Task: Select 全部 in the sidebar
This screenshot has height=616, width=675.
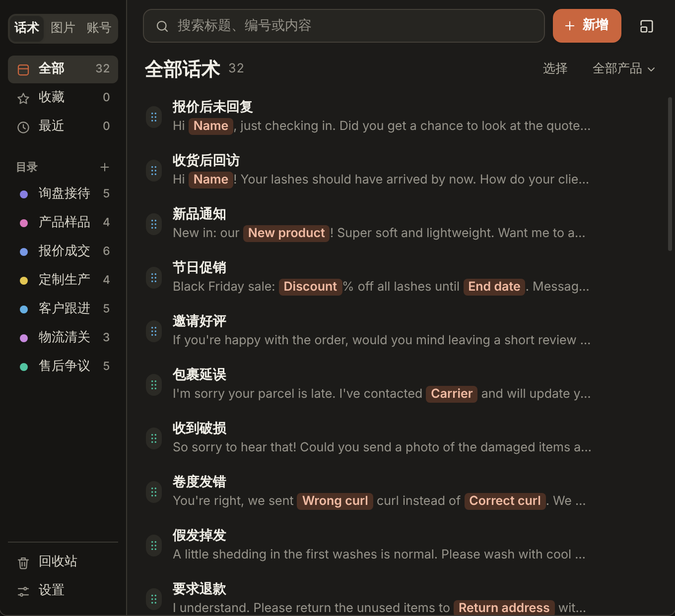Action: pyautogui.click(x=63, y=69)
